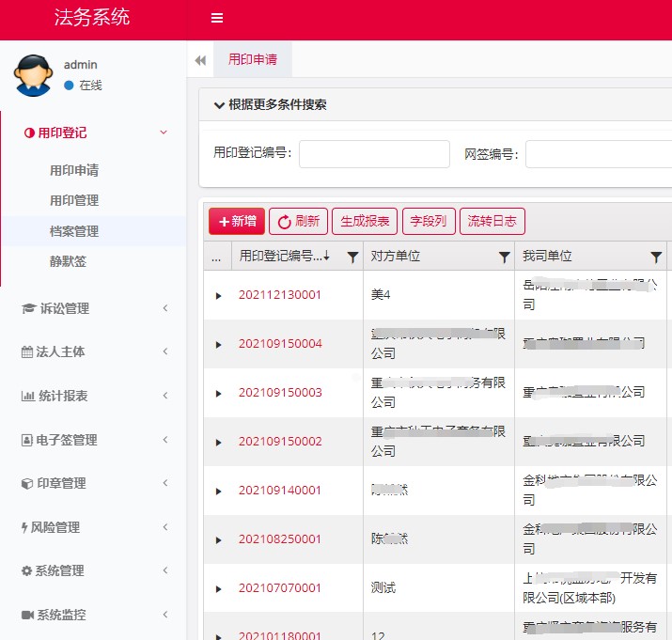Expand row 202112130001 details arrow

(218, 295)
